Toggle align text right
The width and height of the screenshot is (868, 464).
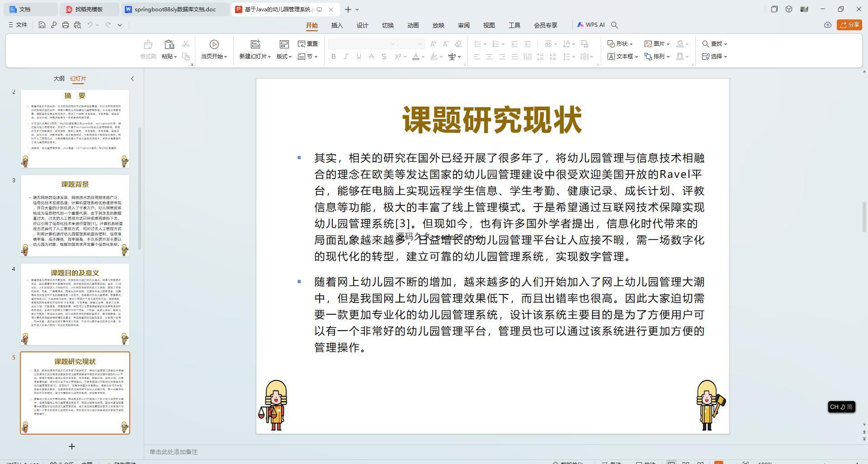pos(502,57)
